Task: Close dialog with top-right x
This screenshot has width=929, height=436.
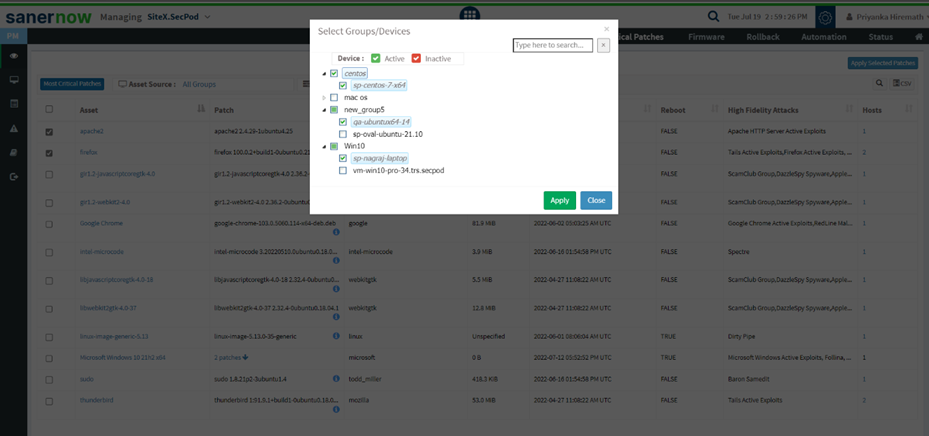Action: (x=606, y=28)
